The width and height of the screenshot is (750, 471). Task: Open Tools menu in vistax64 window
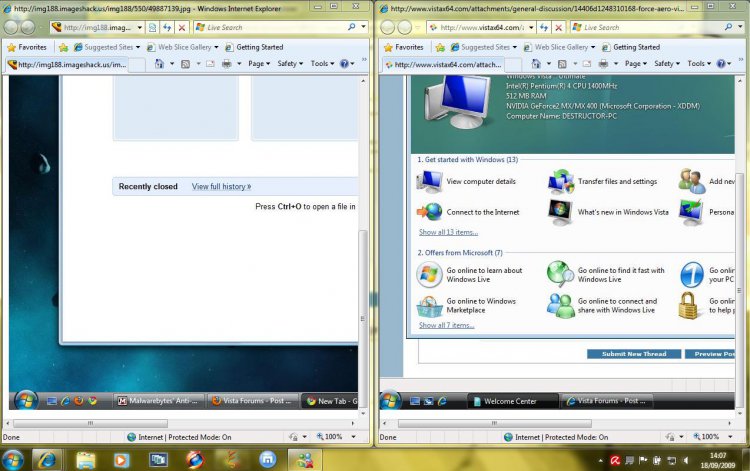pyautogui.click(x=699, y=64)
